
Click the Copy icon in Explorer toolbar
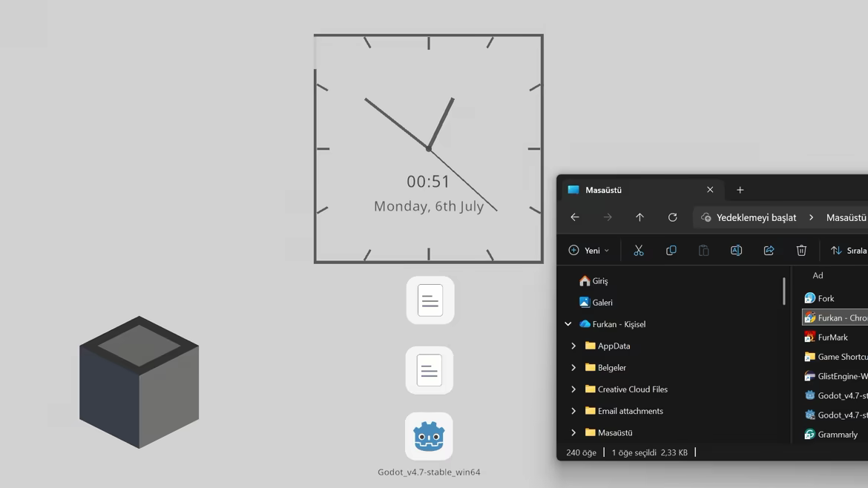(x=671, y=251)
